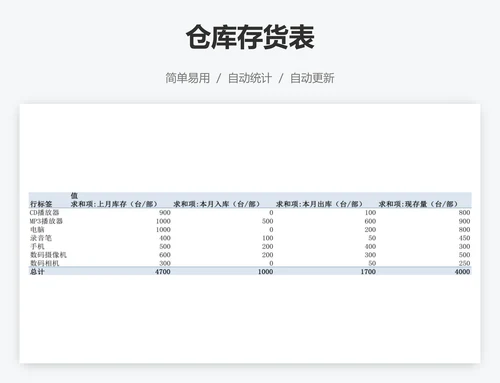The height and width of the screenshot is (383, 500).
Task: Select 录音笔 现存量 value 450
Action: pos(464,238)
